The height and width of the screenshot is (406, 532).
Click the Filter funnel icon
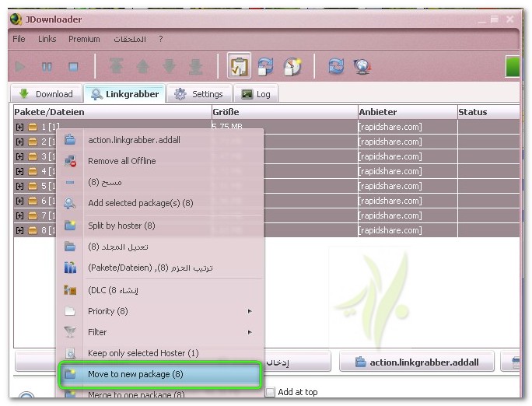pos(70,332)
